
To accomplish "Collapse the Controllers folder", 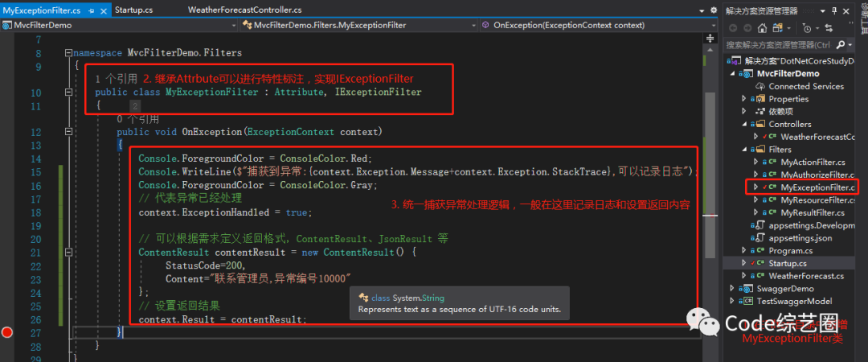I will 744,124.
